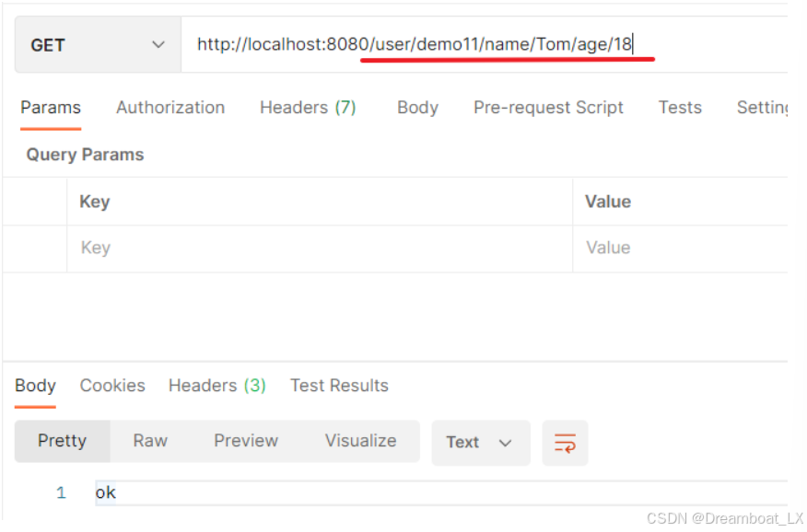
Task: Switch to the request Body tab
Action: pos(417,108)
